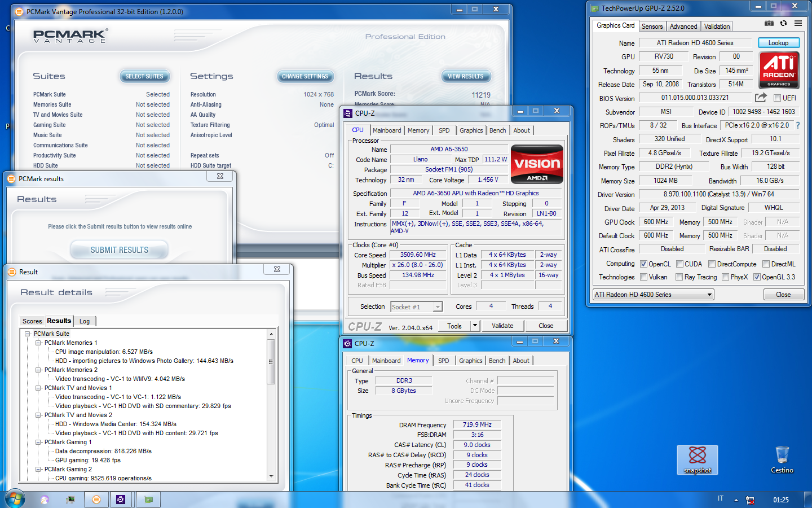Image resolution: width=812 pixels, height=508 pixels.
Task: Open Mainboard tab in upper CPU-Z window
Action: pos(387,130)
